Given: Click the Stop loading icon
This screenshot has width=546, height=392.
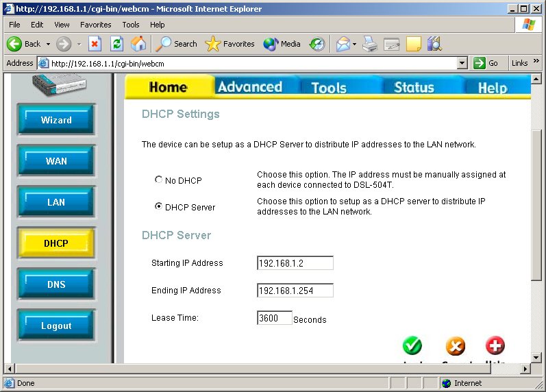Looking at the screenshot, I should click(x=95, y=44).
